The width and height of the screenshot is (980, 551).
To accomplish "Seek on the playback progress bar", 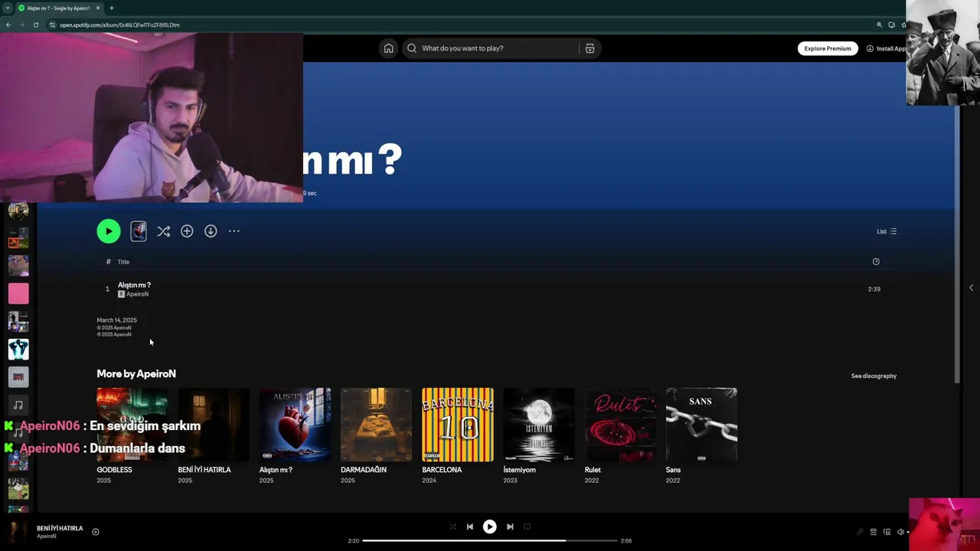I will click(x=490, y=540).
